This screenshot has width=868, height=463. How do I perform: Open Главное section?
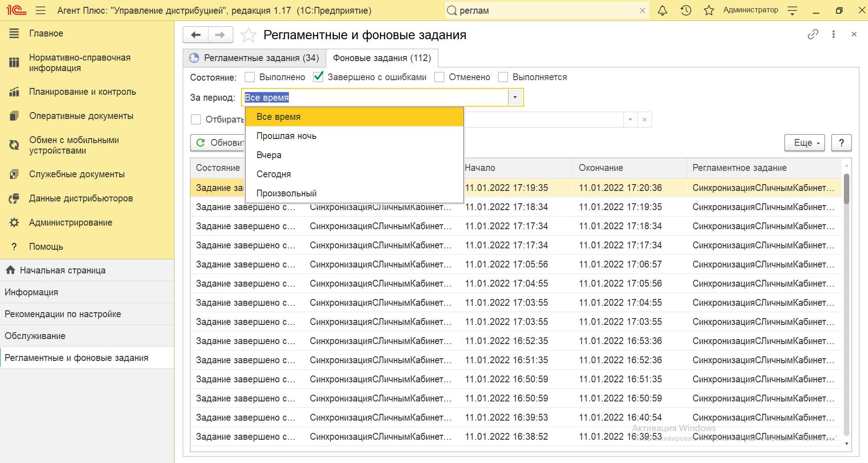(87, 33)
